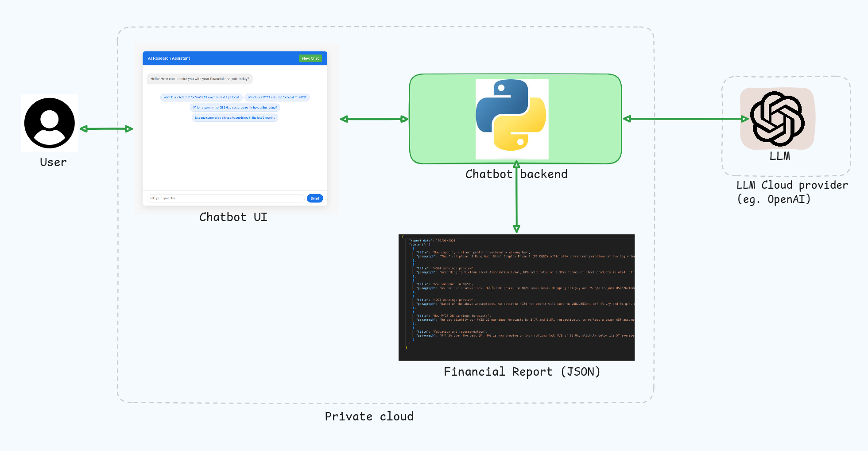Click the User avatar icon
Image resolution: width=868 pixels, height=451 pixels.
(50, 123)
